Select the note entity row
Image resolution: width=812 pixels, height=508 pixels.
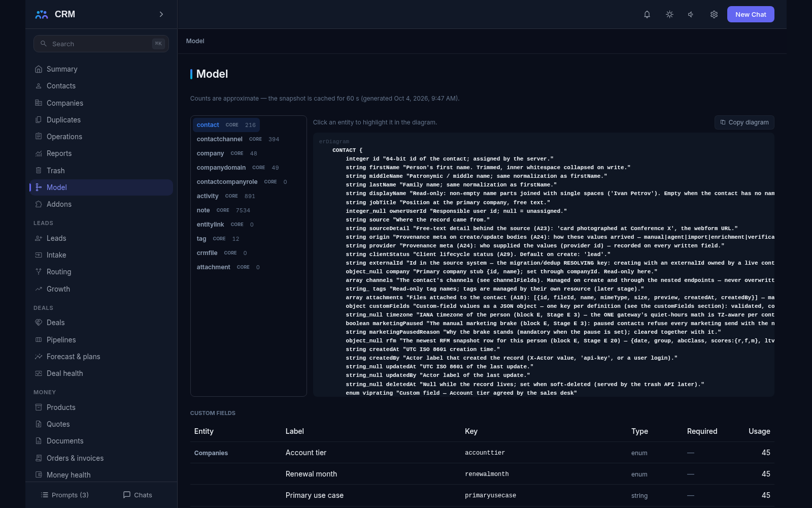pos(223,210)
